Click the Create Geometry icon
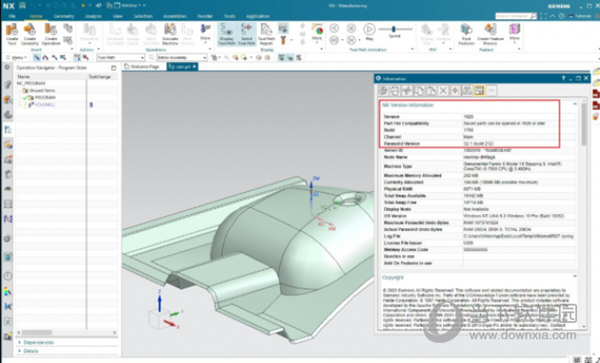 point(30,34)
